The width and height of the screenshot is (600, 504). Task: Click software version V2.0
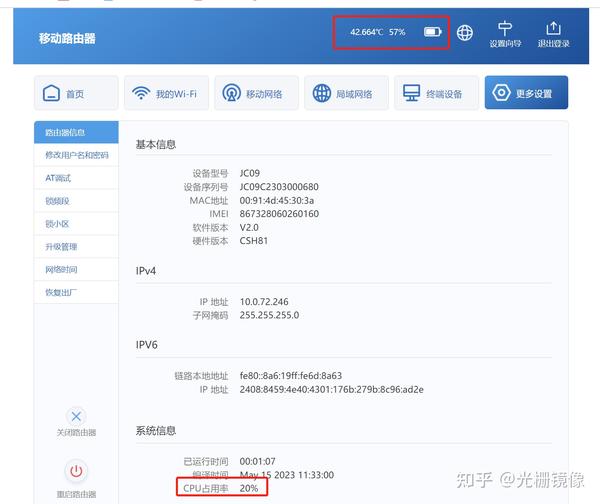[x=249, y=228]
